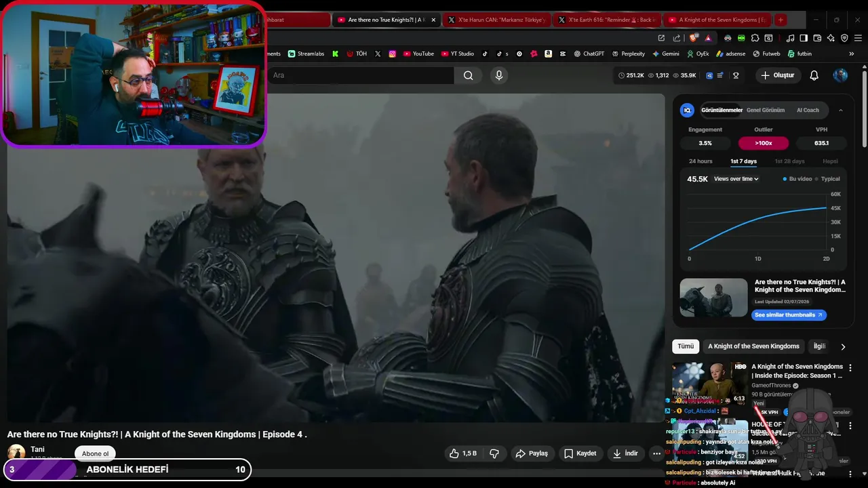Viewport: 868px width, 488px height.
Task: Select the 24 hours range
Action: pyautogui.click(x=701, y=161)
